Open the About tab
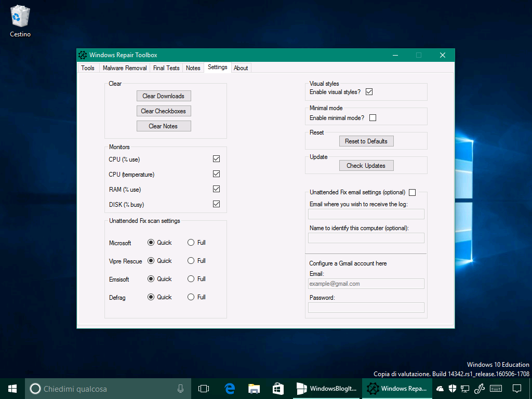This screenshot has width=532, height=399. tap(241, 68)
